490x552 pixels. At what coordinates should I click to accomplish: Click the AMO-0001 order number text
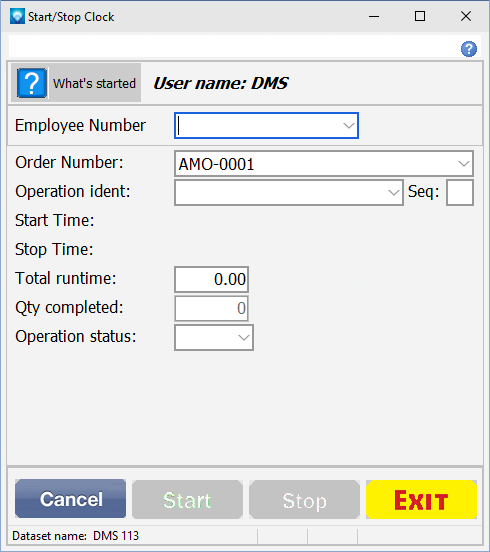(216, 164)
